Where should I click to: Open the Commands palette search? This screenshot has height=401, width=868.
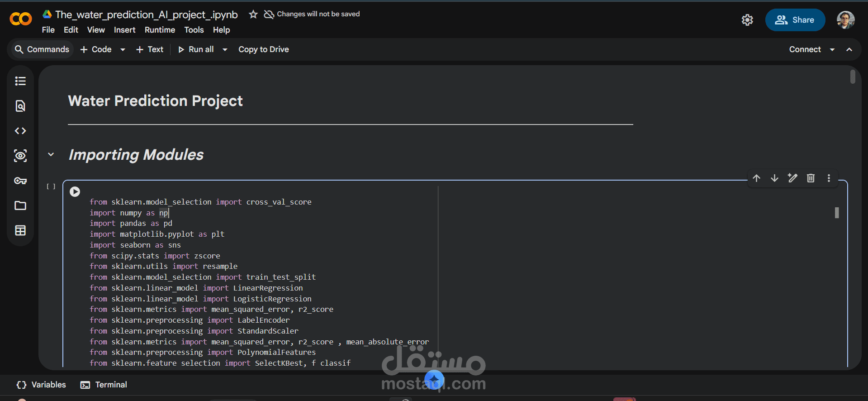42,49
